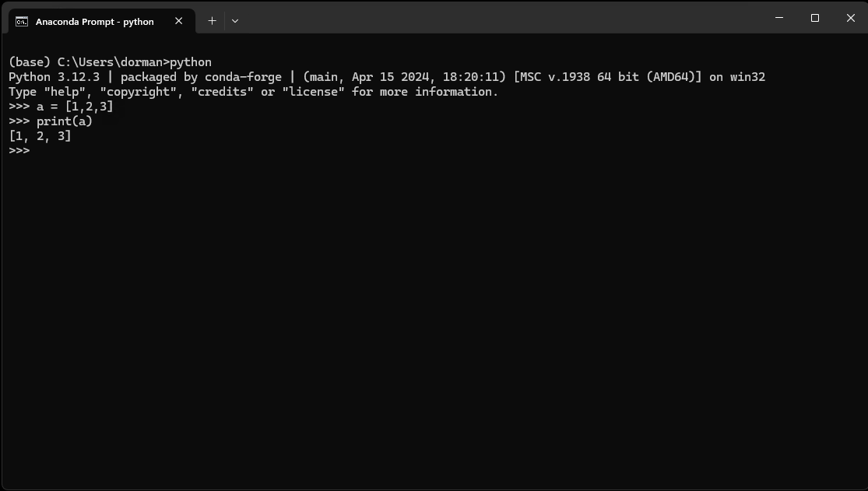Click the (base) environment label
Image resolution: width=868 pixels, height=491 pixels.
click(26, 61)
